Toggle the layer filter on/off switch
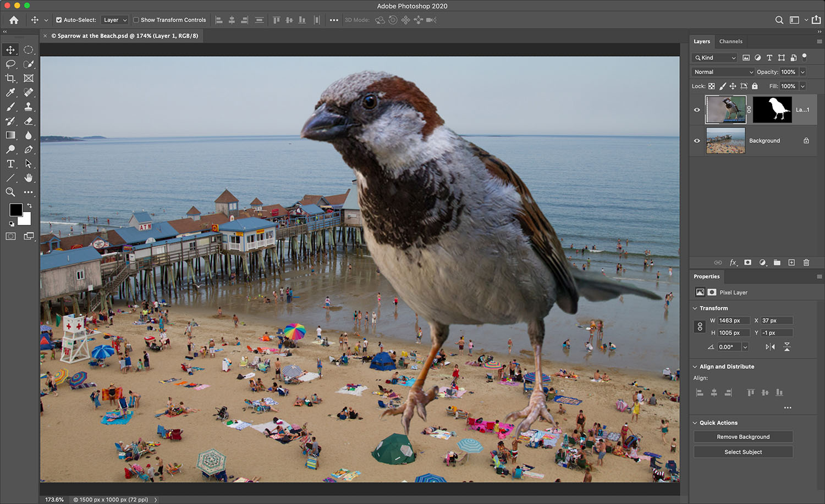 click(x=805, y=57)
